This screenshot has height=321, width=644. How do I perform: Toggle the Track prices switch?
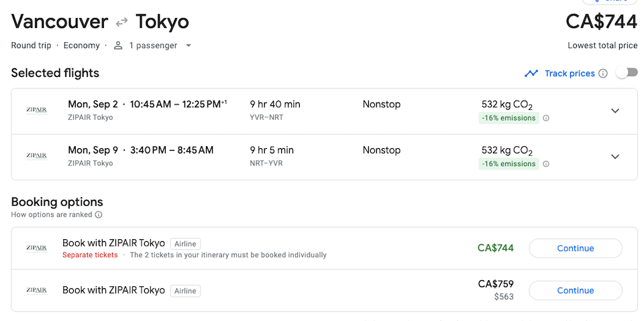(627, 73)
